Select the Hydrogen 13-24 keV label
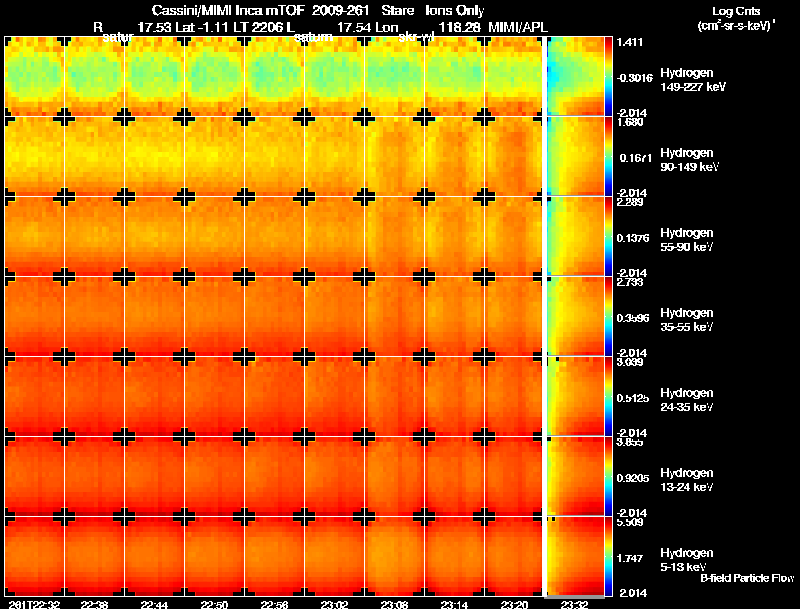Viewport: 800px width, 609px height. pyautogui.click(x=687, y=480)
